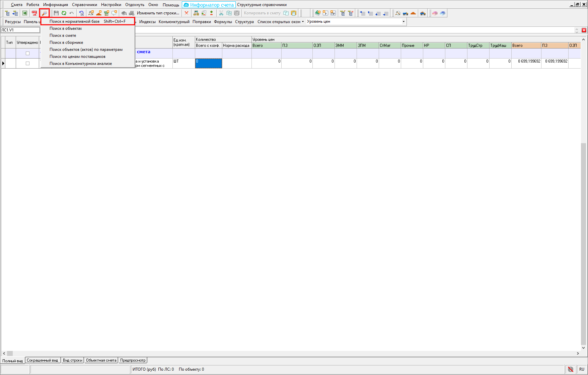Open the Справочники menu

84,5
